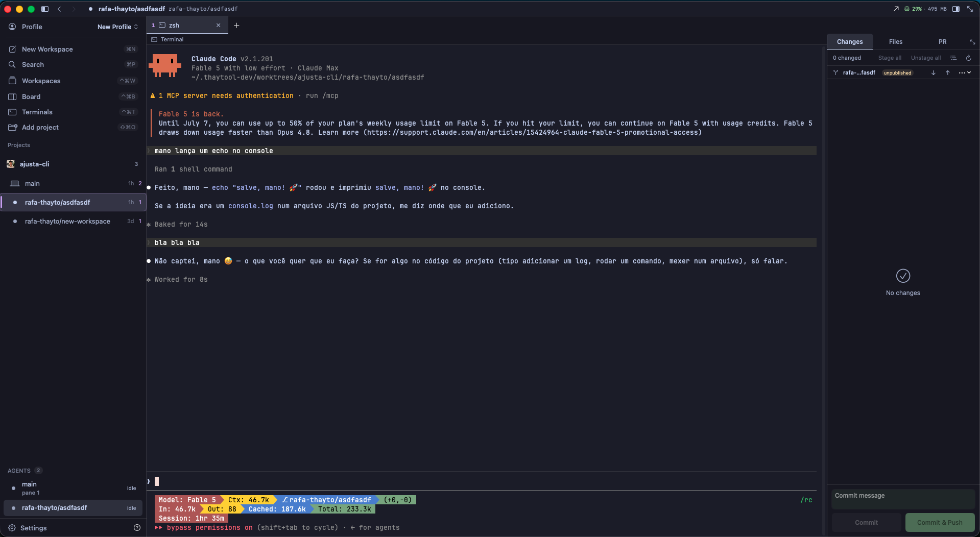Click the unpublished badge

pyautogui.click(x=897, y=72)
